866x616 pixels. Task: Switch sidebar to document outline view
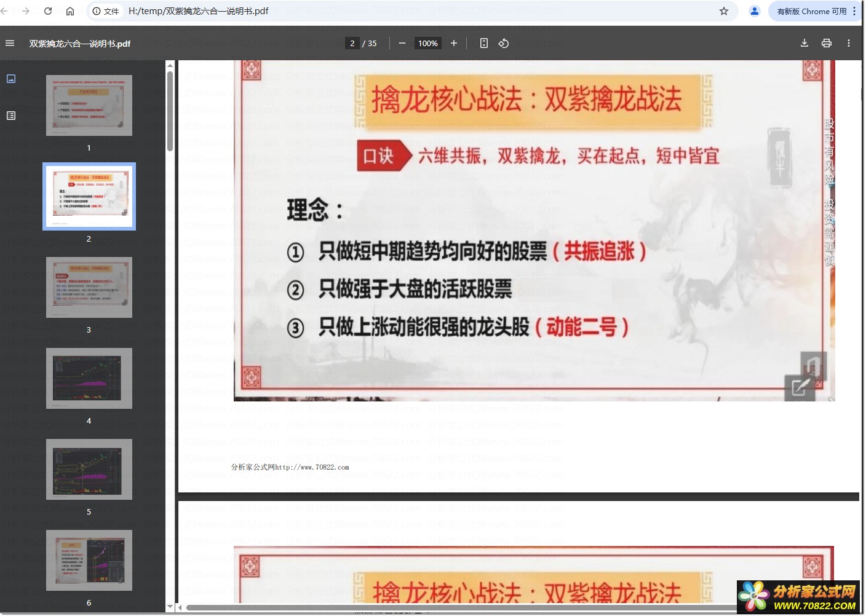(11, 116)
